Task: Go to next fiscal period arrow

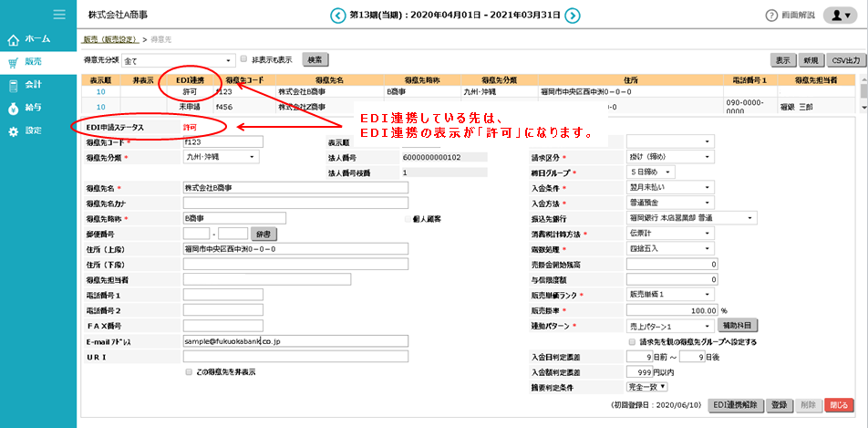Action: 572,15
